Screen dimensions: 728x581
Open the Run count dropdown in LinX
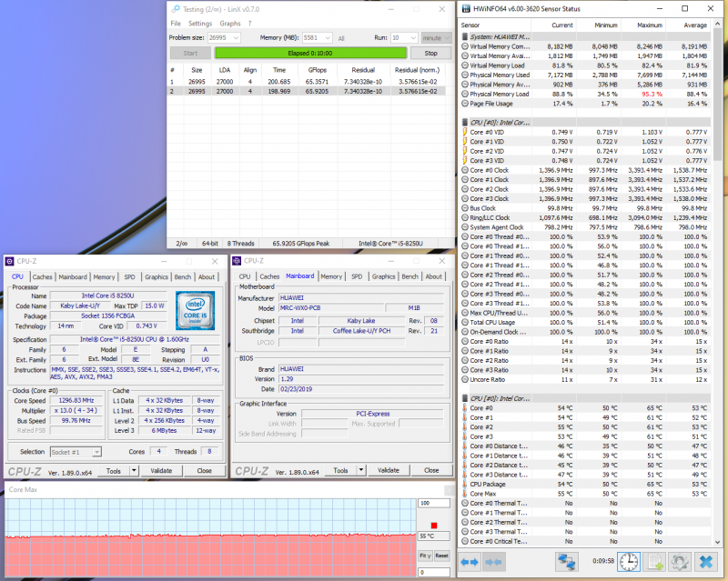coord(413,37)
